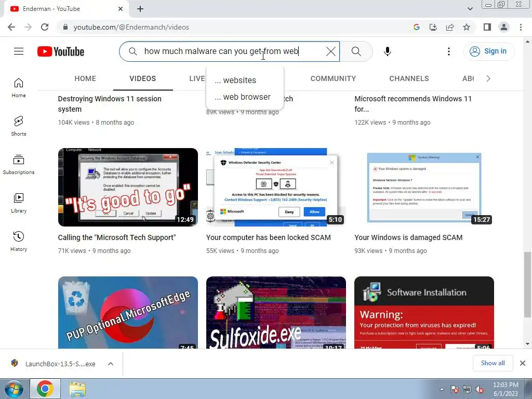Click Show all downloads

click(x=493, y=363)
